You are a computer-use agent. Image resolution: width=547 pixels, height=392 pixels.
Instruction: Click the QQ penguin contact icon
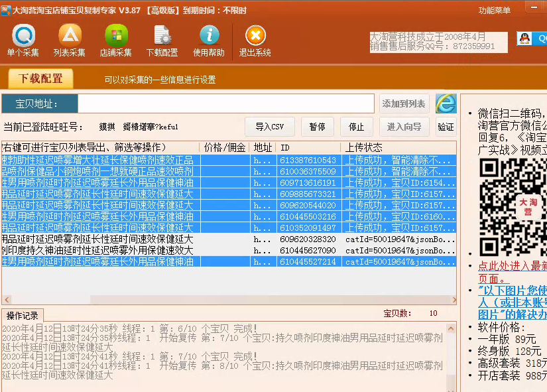click(524, 38)
